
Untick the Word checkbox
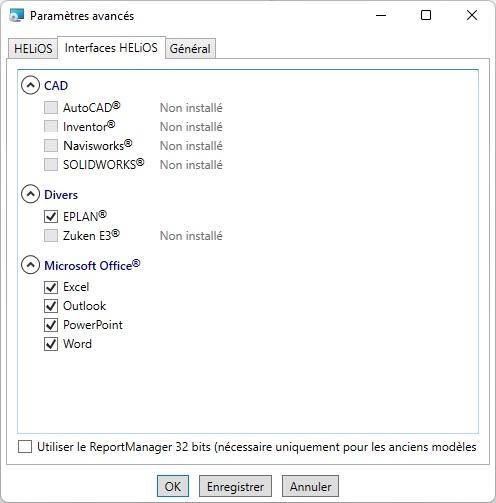pos(51,344)
